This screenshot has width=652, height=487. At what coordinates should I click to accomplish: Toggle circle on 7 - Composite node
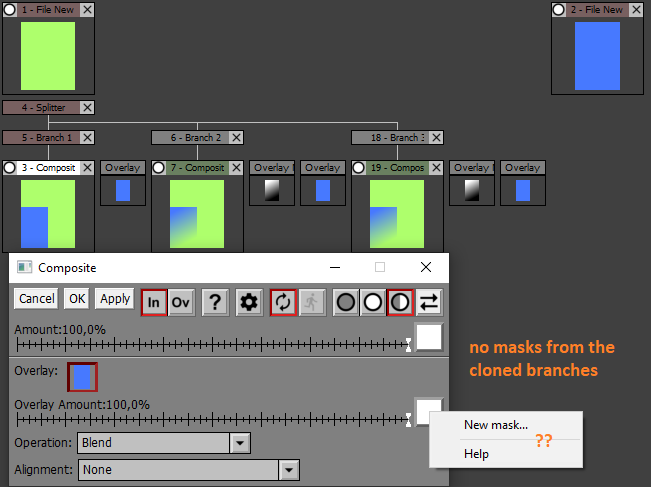point(160,168)
